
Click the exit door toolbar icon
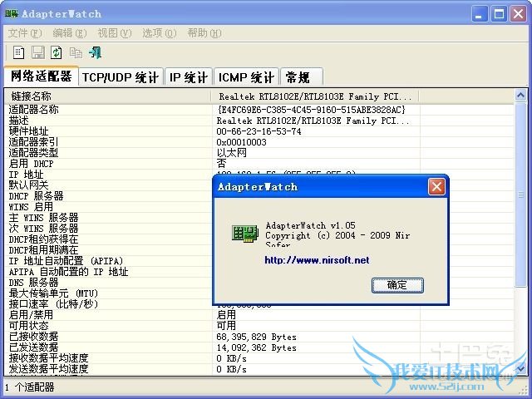(95, 52)
